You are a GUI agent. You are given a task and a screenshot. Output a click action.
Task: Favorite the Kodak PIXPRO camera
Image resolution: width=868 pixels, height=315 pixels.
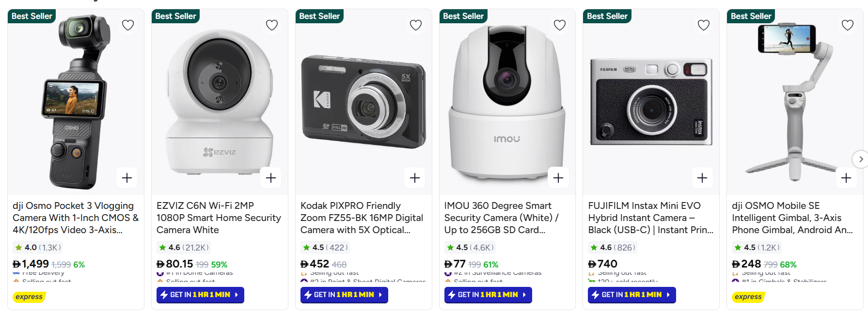[416, 25]
